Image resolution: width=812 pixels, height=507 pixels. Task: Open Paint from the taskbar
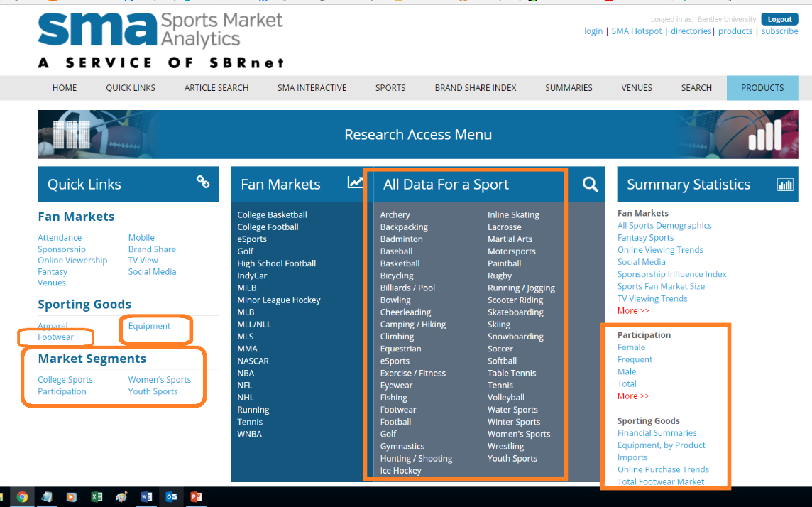click(121, 497)
